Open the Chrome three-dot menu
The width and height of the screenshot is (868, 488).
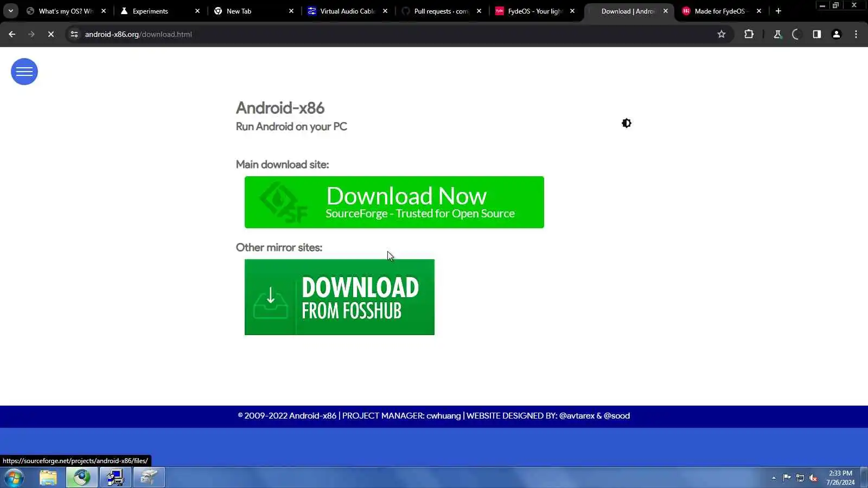tap(856, 34)
